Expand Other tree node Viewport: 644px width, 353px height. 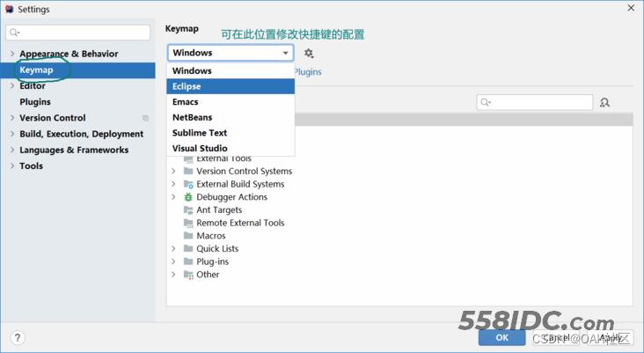(173, 275)
